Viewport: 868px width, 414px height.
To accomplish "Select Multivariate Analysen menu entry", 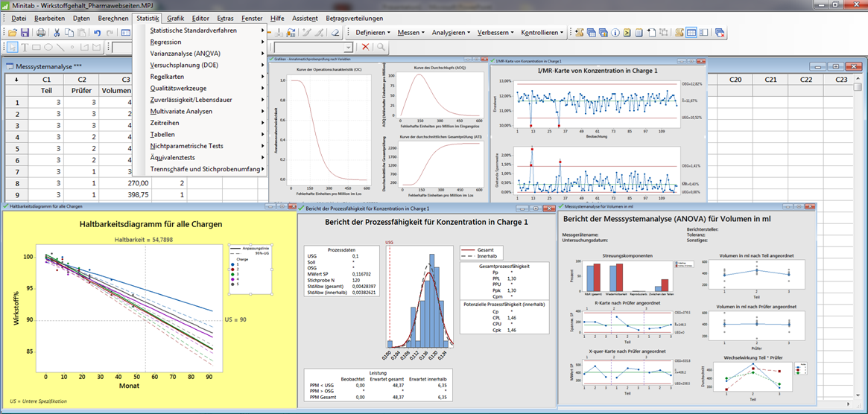I will pyautogui.click(x=200, y=111).
